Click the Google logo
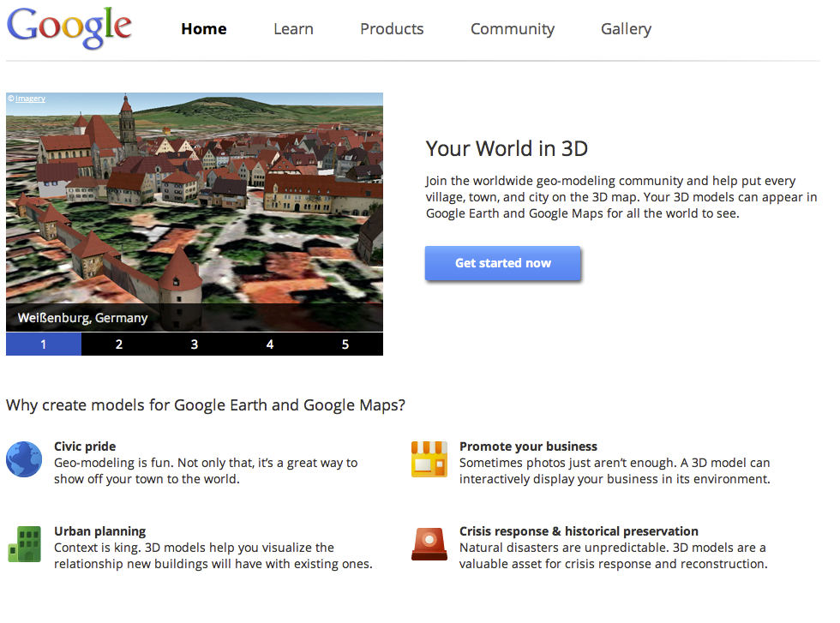Viewport: 840px width, 623px height. (69, 28)
